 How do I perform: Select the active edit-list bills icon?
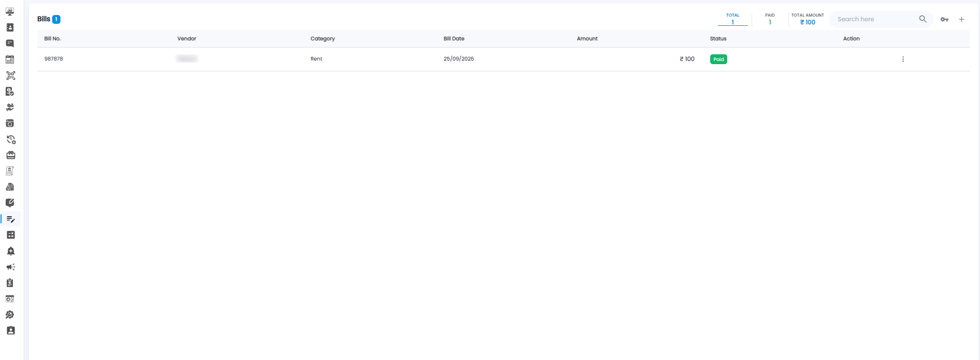tap(10, 219)
